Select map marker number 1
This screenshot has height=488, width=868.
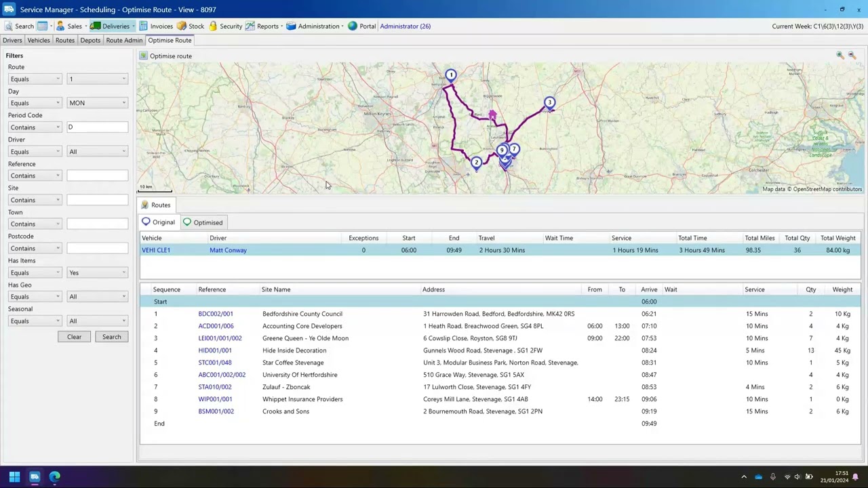451,75
